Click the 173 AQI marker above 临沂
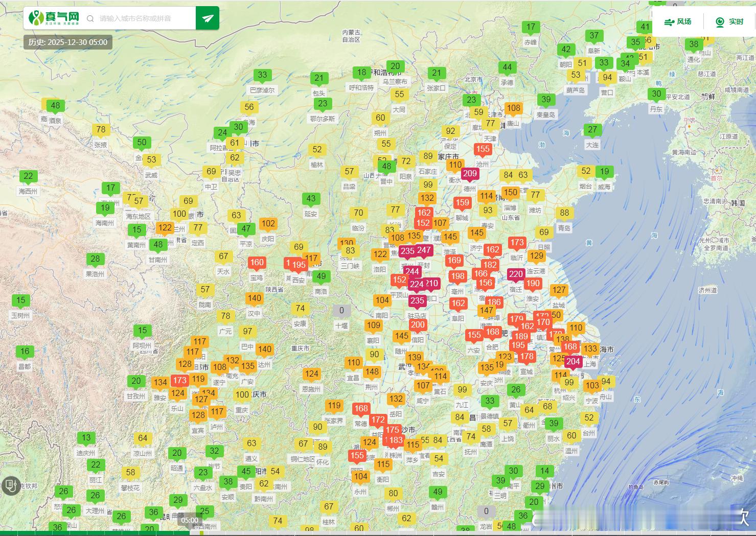The height and width of the screenshot is (536, 756). 517,243
